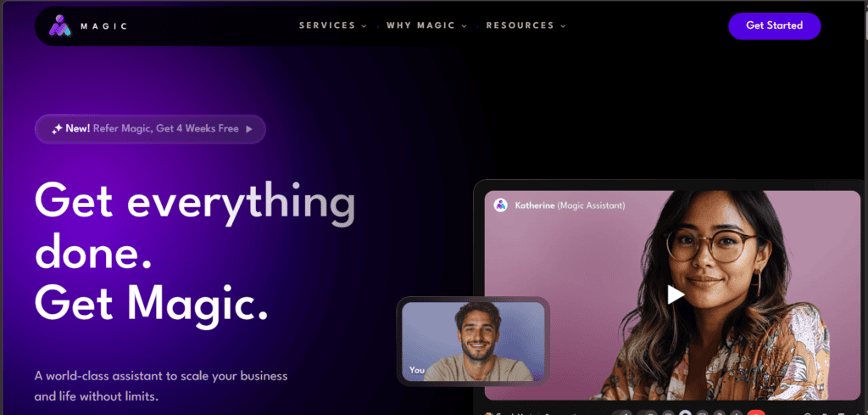Open the WHY MAGIC menu
The image size is (868, 415).
tap(420, 25)
